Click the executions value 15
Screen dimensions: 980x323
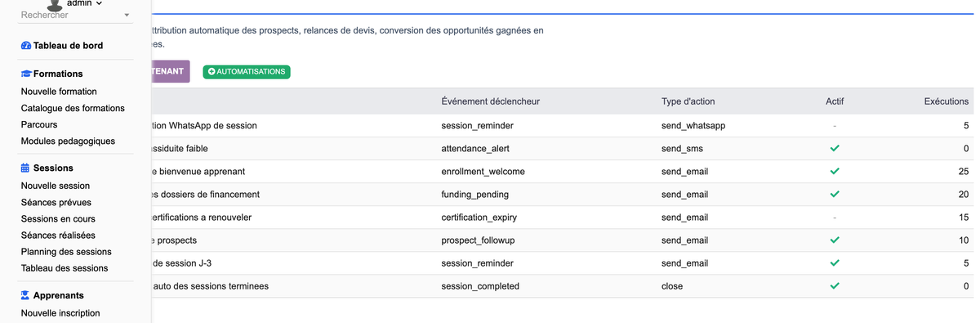(x=964, y=218)
